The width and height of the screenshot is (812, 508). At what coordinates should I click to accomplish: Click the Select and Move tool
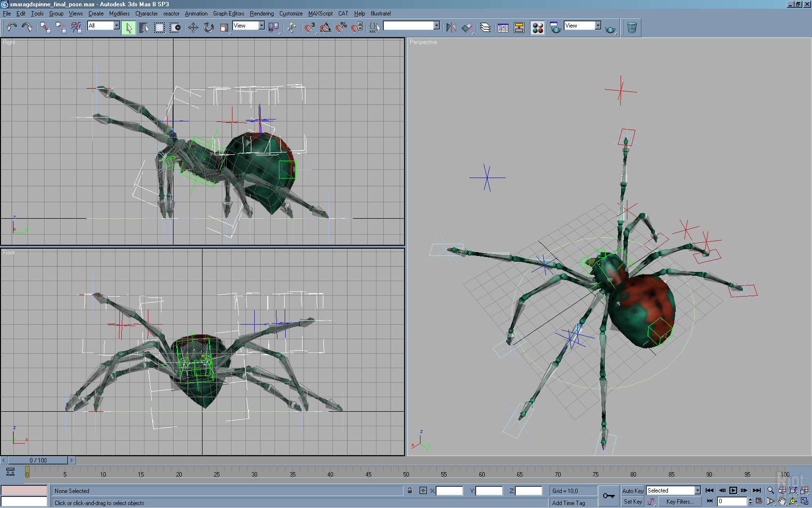point(193,28)
